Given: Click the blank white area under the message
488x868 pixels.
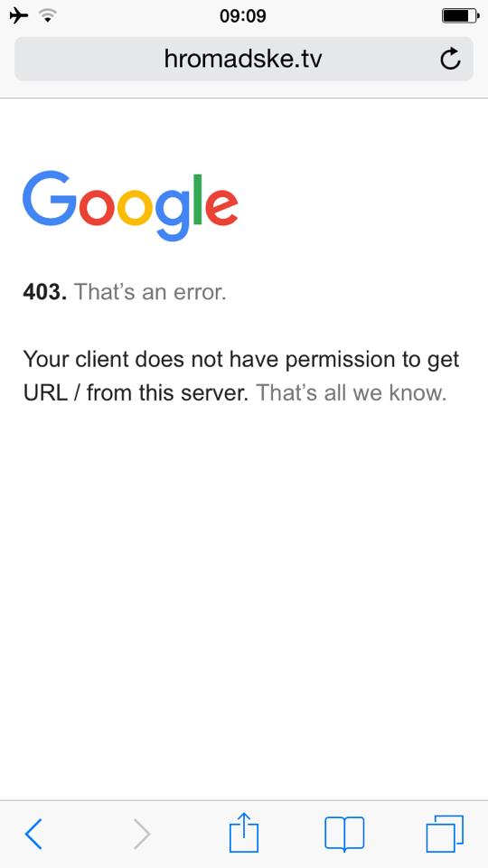Looking at the screenshot, I should [244, 598].
